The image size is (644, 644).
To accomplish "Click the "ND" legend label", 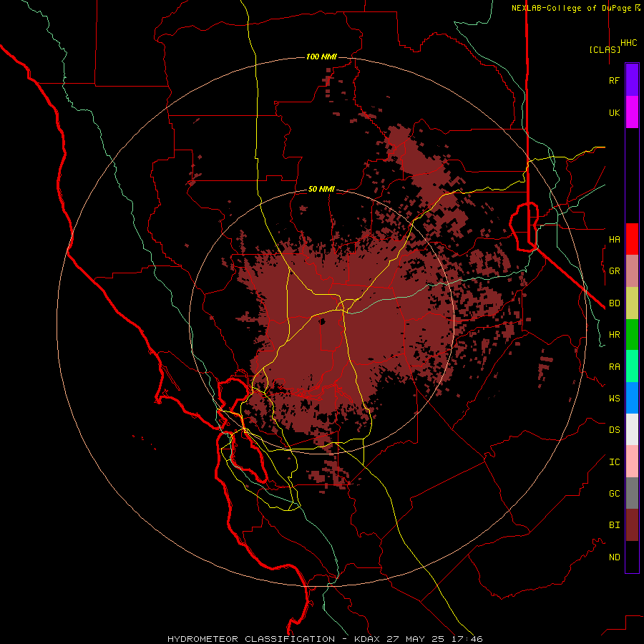I will [x=614, y=557].
